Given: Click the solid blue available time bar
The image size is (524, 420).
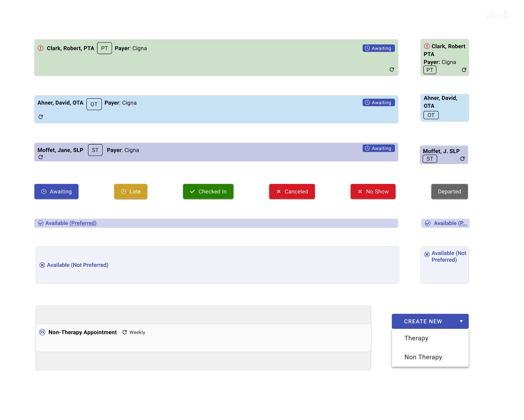Looking at the screenshot, I should [x=216, y=223].
